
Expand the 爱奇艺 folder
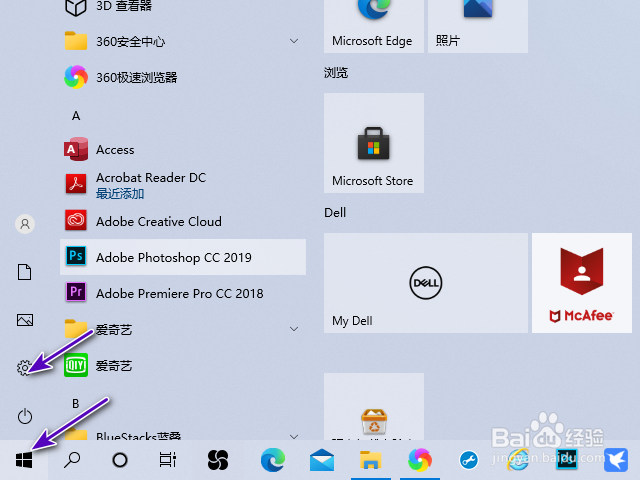click(x=183, y=329)
